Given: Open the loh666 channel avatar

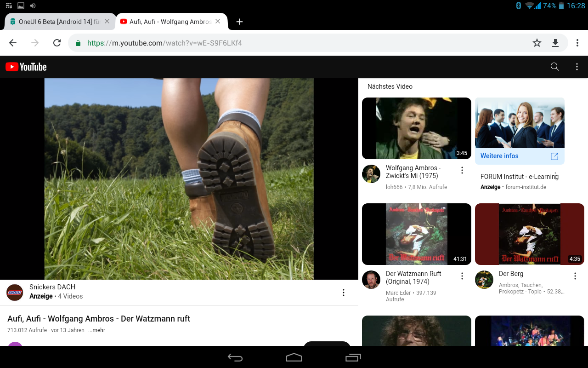Looking at the screenshot, I should click(x=371, y=174).
